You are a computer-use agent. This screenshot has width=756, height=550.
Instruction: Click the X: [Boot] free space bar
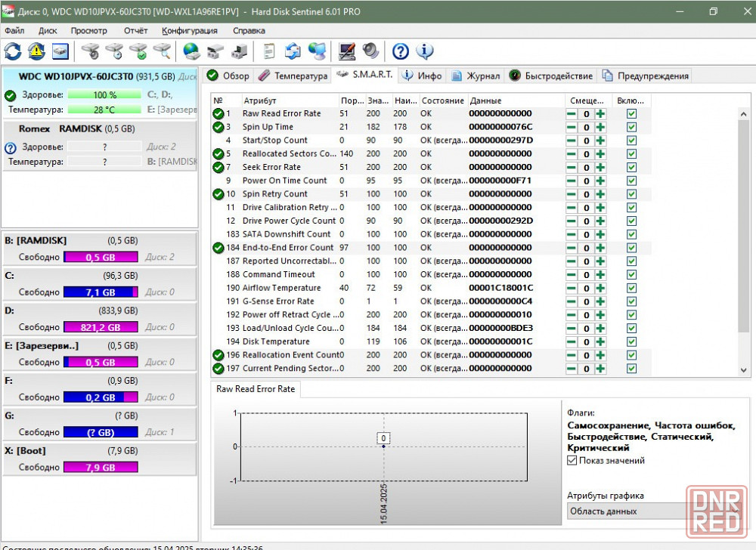(x=101, y=467)
